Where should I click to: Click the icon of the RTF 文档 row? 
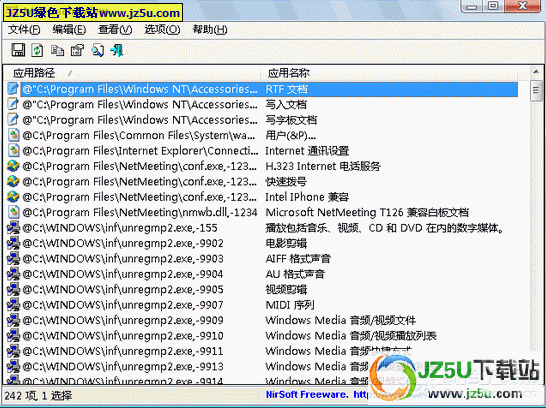[x=13, y=89]
